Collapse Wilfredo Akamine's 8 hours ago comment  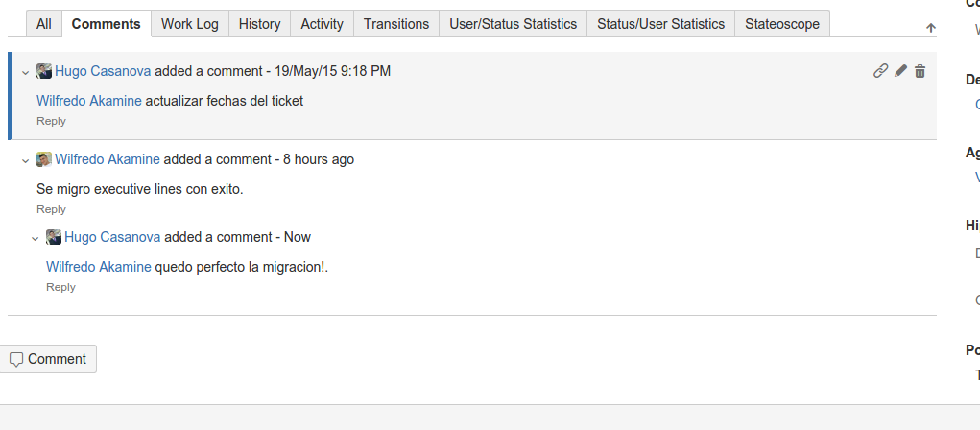pyautogui.click(x=26, y=160)
